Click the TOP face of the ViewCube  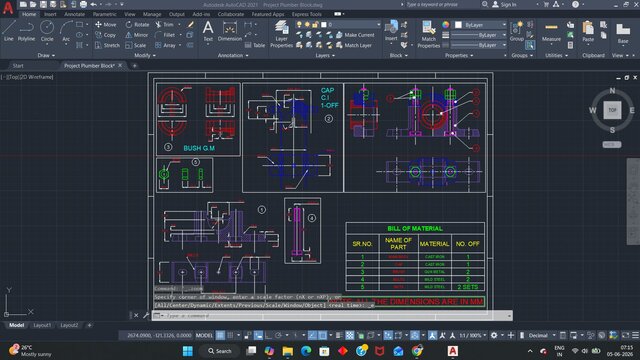click(612, 110)
